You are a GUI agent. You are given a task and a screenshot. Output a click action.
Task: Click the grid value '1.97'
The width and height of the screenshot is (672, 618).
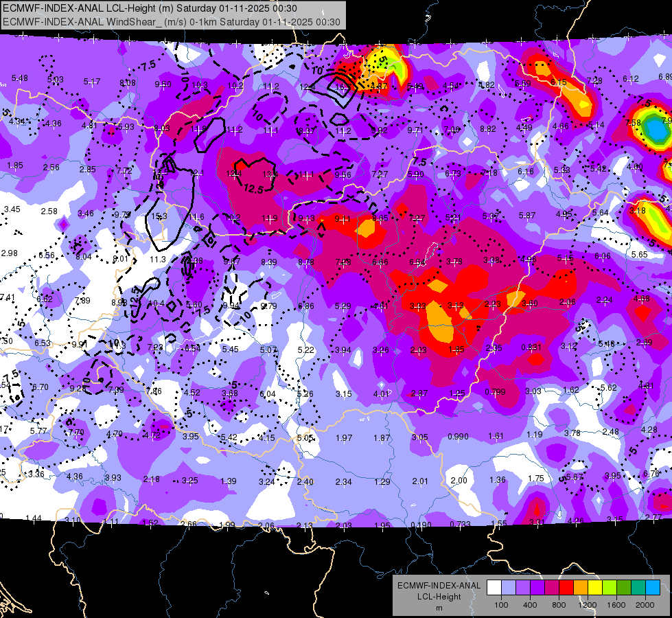point(344,437)
